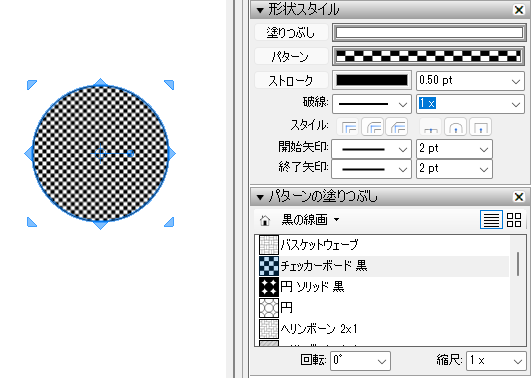Viewport: 531px width, 378px height.
Task: Click the left middle selection handle
Action: [28, 154]
